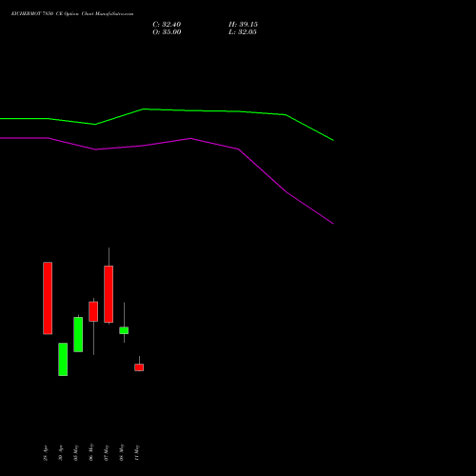Select the open value 'O: 35.00'
Screen dimensions: 476x476
[x=167, y=32]
